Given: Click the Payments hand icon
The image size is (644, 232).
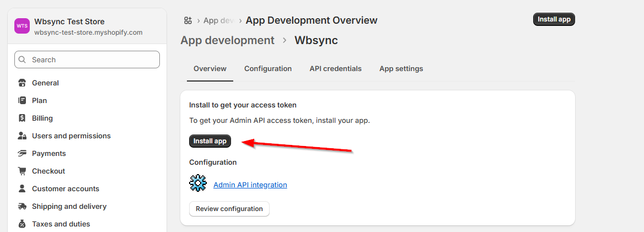Looking at the screenshot, I should point(22,154).
